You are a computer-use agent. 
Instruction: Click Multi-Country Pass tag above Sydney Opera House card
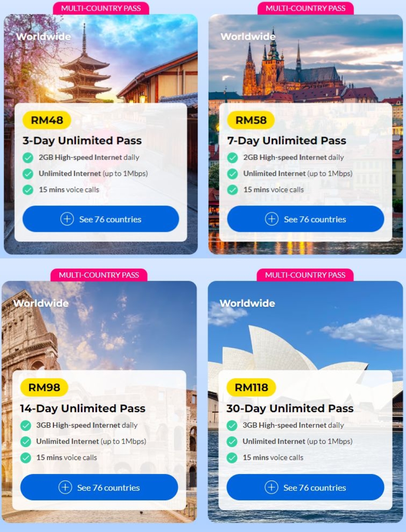coord(305,275)
